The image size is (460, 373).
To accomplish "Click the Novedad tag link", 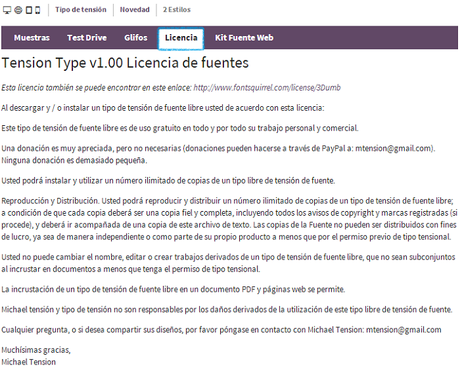I will click(135, 10).
